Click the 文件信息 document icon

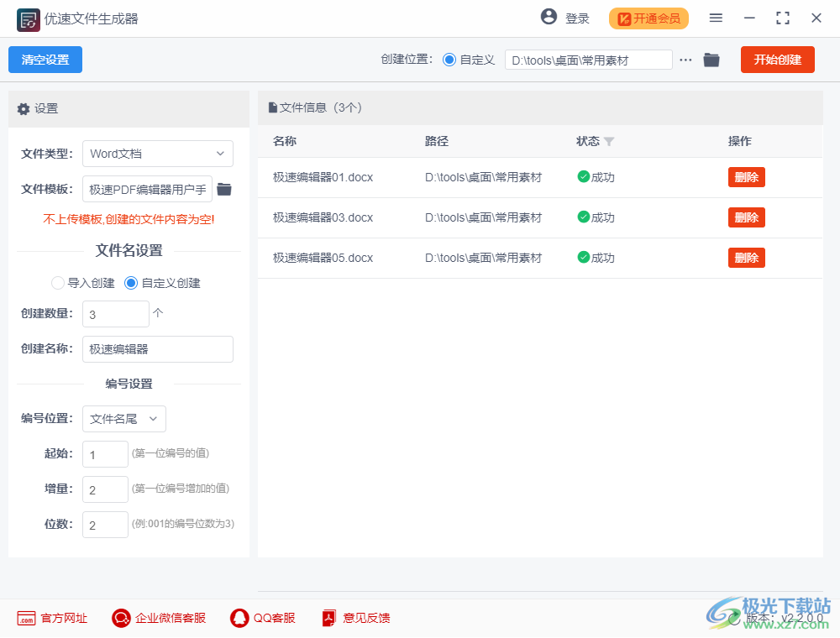click(273, 108)
